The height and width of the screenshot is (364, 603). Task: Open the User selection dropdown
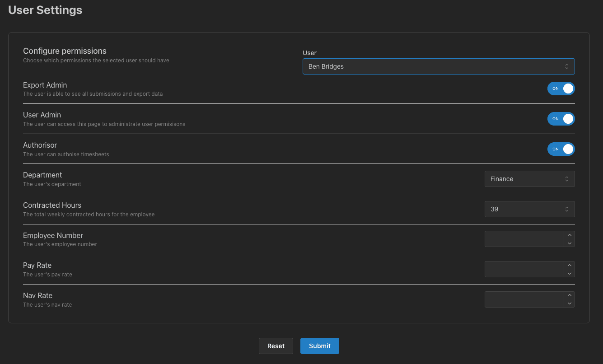tap(438, 66)
